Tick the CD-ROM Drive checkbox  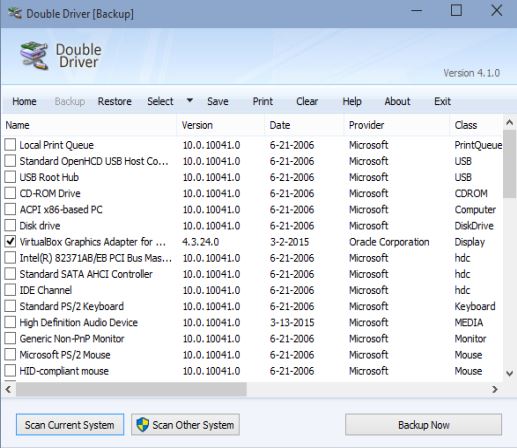10,193
